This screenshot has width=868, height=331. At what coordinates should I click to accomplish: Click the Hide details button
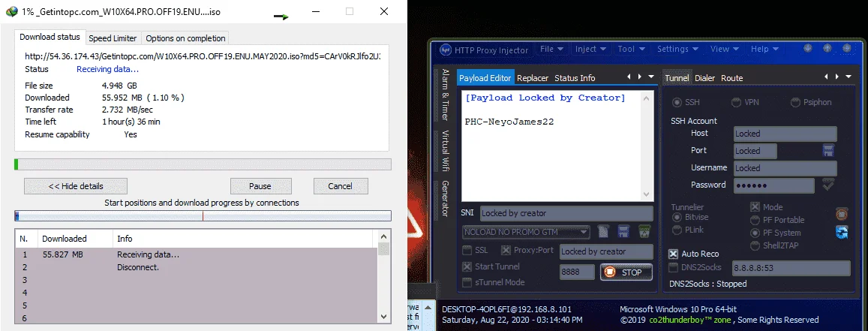[76, 186]
